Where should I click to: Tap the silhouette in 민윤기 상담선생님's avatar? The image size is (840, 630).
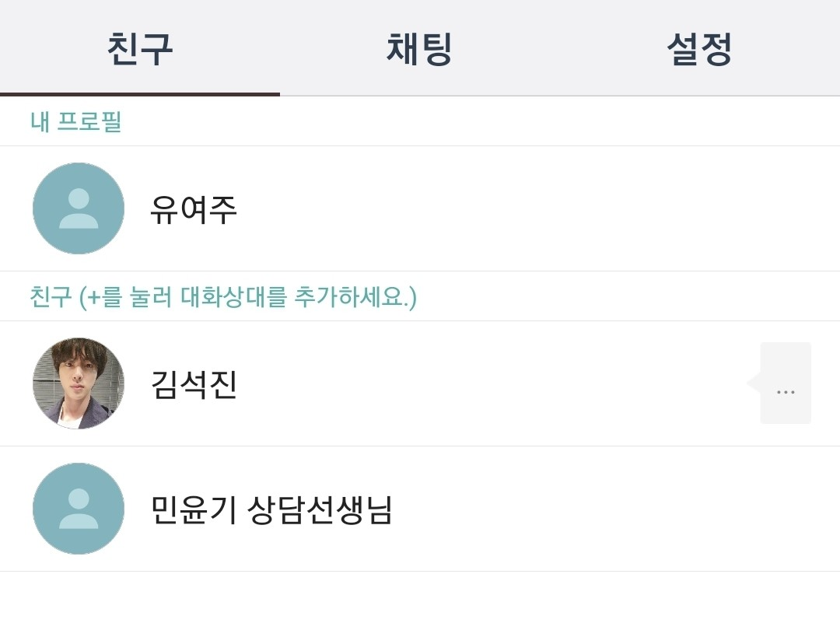pyautogui.click(x=79, y=509)
